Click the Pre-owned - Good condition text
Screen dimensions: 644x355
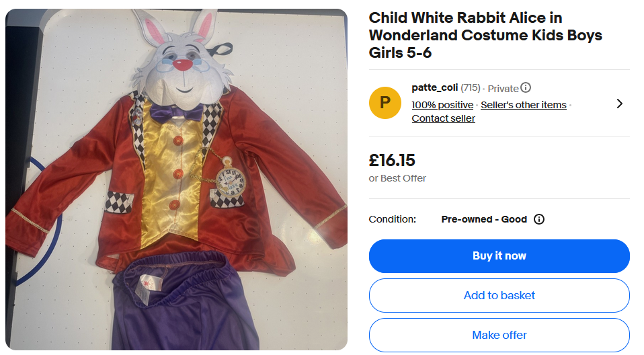(484, 219)
